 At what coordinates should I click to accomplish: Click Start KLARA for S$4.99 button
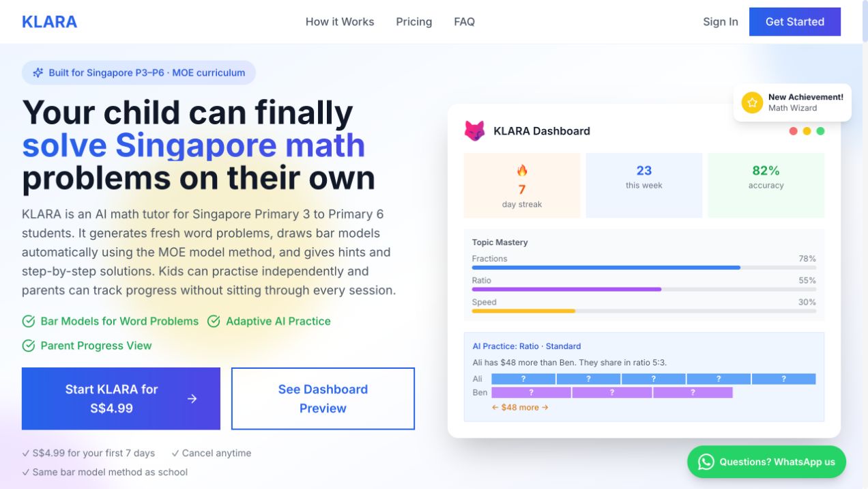pyautogui.click(x=121, y=399)
